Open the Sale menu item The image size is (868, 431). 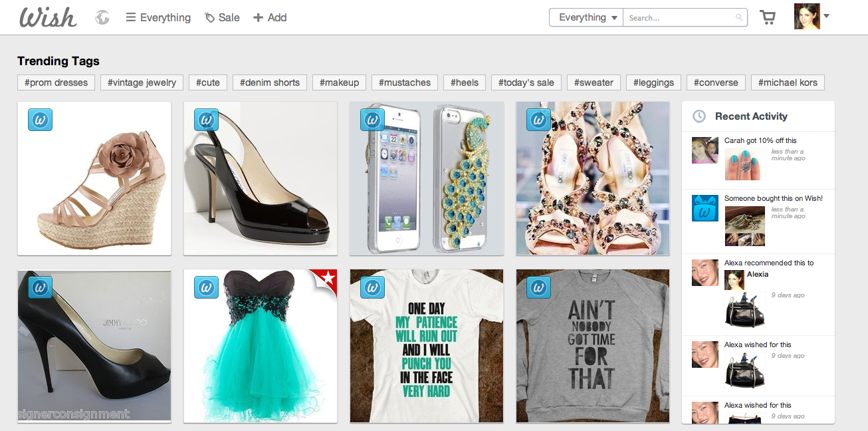[222, 17]
